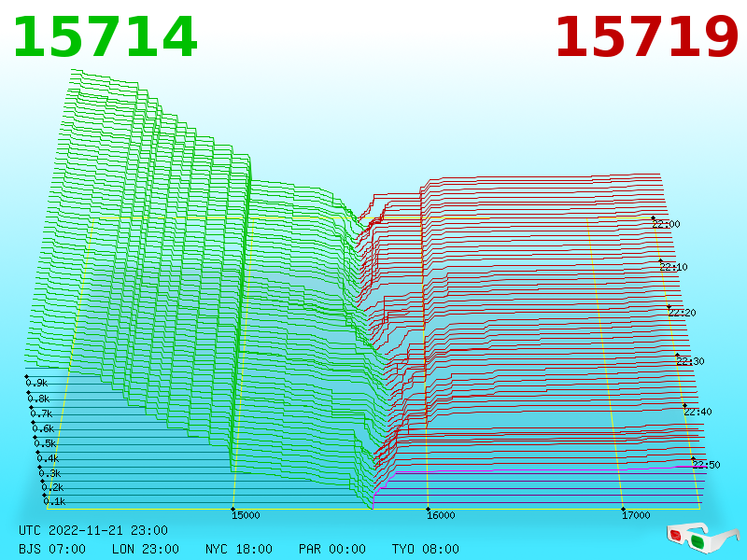
Task: Click the 22:20 time axis label
Action: pyautogui.click(x=683, y=313)
